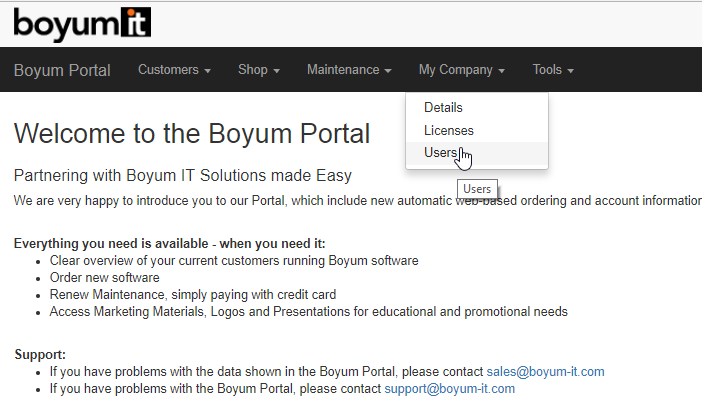Expand the Tools dropdown menu

(553, 70)
